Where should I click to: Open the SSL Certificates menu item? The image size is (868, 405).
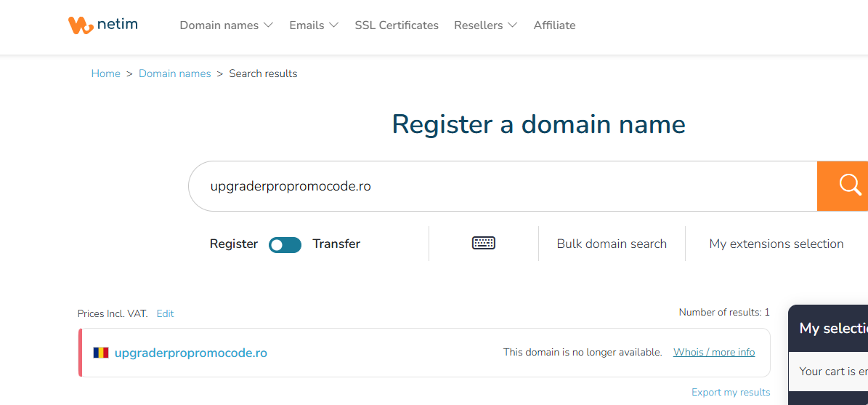pos(397,25)
